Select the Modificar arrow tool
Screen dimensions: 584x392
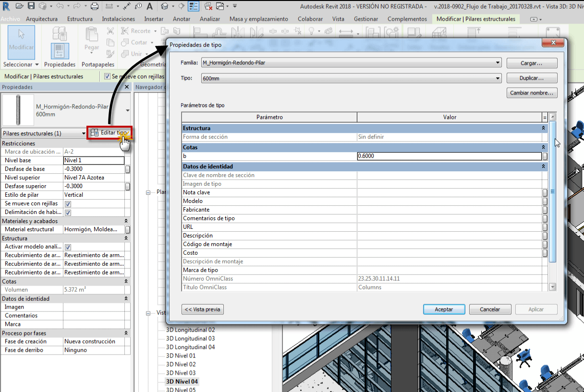coord(21,42)
